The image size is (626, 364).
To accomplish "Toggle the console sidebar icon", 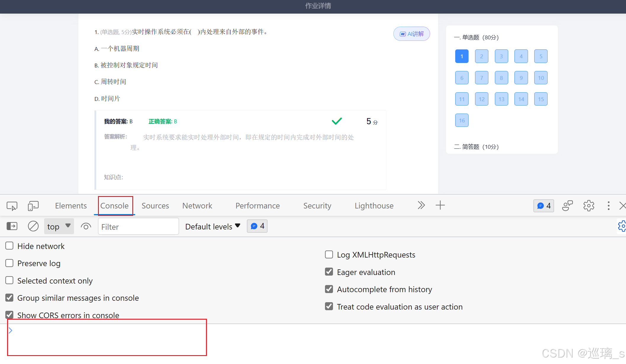I will (x=12, y=227).
